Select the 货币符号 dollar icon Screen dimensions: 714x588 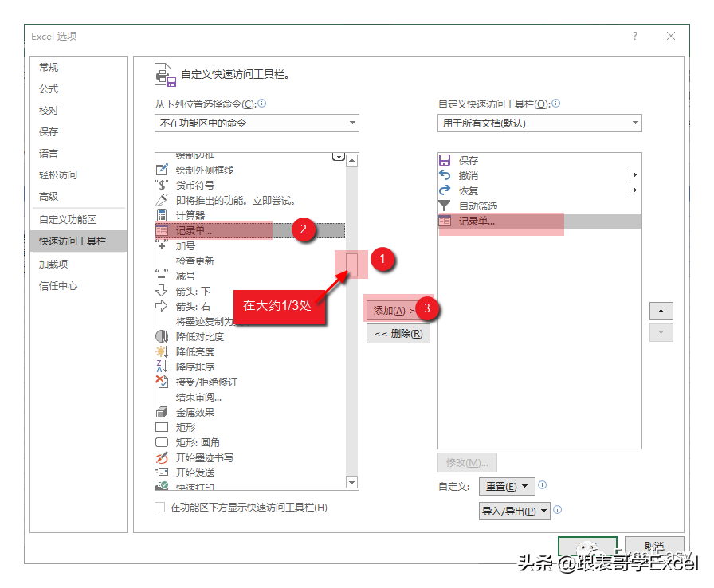[x=162, y=185]
